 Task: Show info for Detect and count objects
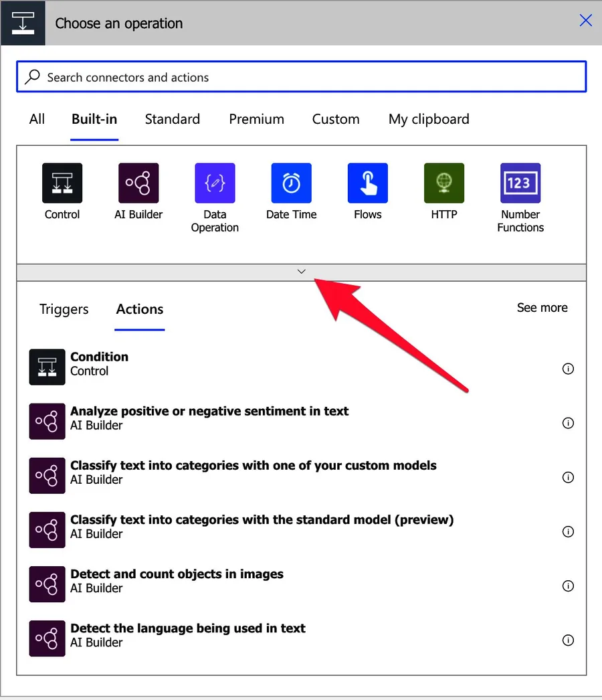(568, 586)
